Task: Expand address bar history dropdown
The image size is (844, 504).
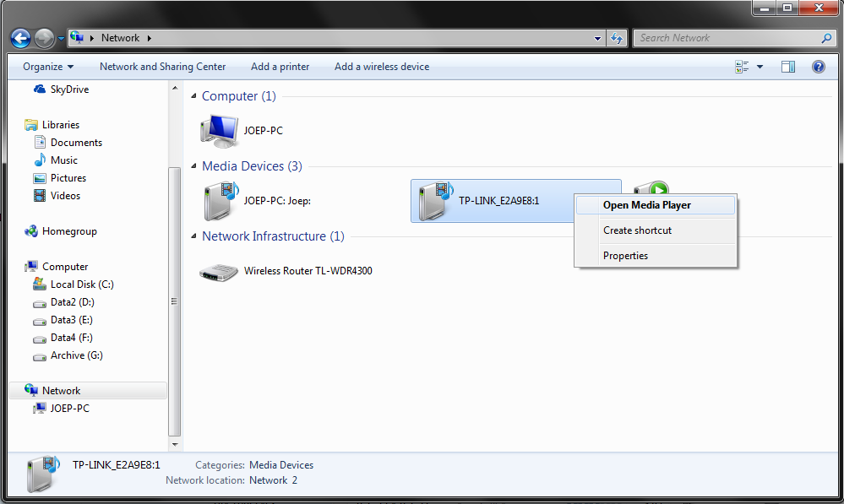Action: click(597, 38)
